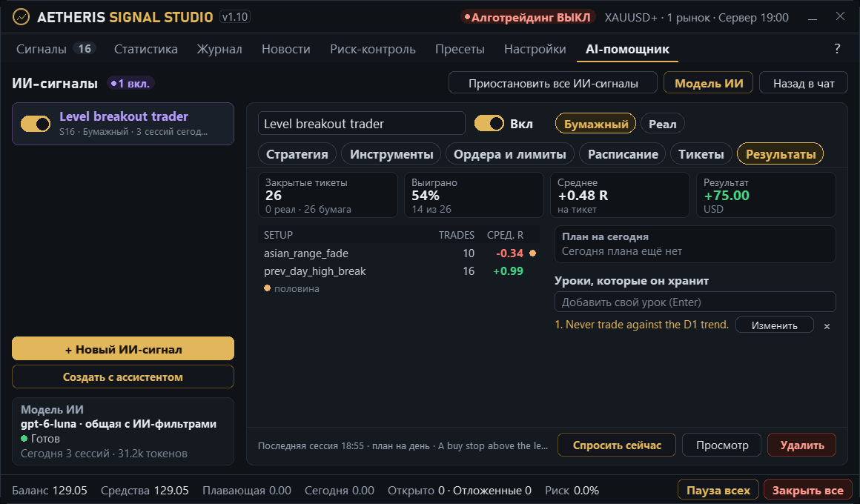This screenshot has width=860, height=504.
Task: Click the Спросить сейчас button
Action: [617, 445]
